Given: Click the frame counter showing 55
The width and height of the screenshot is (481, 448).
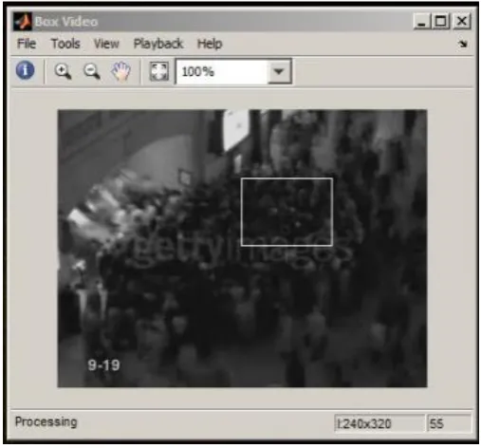Looking at the screenshot, I should (449, 423).
